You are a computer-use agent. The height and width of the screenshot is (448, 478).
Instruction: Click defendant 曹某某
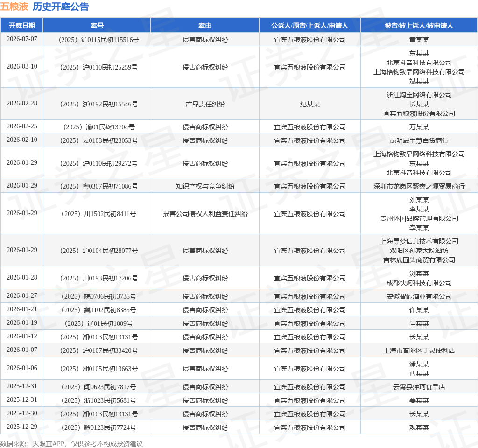419,373
